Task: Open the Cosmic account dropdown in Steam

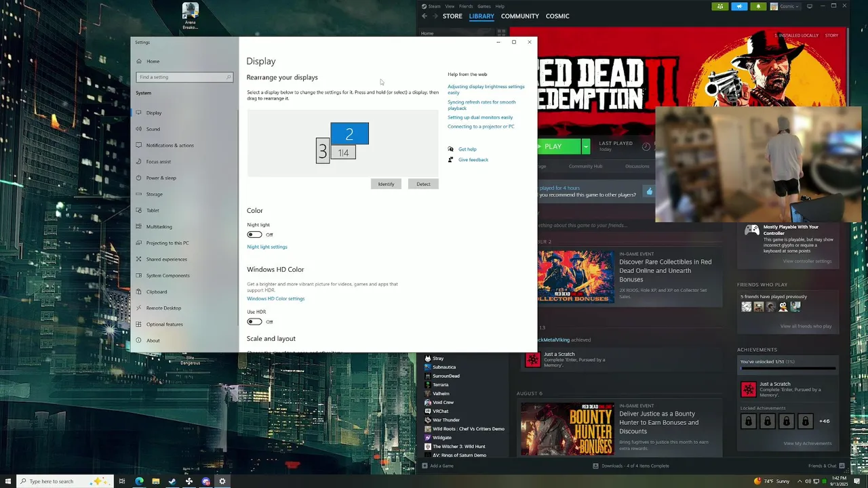Action: point(786,6)
